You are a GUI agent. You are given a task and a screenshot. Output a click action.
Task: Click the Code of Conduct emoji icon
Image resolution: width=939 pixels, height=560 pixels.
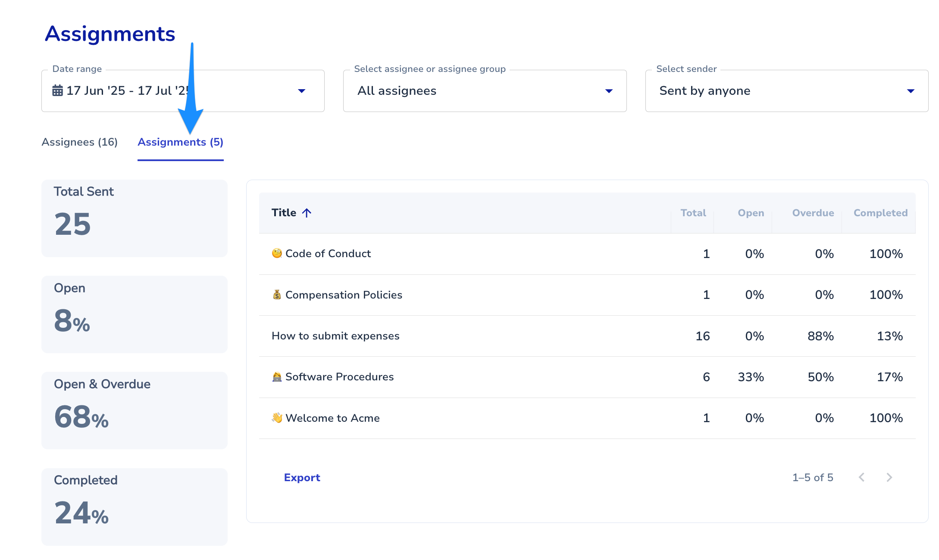pyautogui.click(x=277, y=253)
